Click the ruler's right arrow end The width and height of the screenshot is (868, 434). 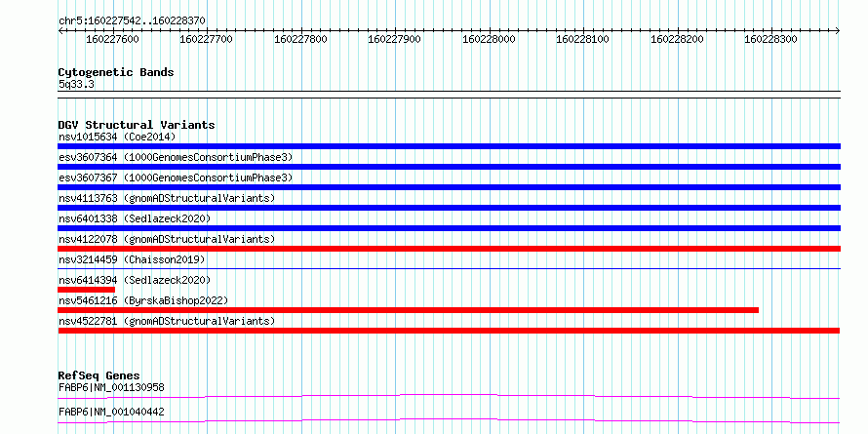pos(838,30)
